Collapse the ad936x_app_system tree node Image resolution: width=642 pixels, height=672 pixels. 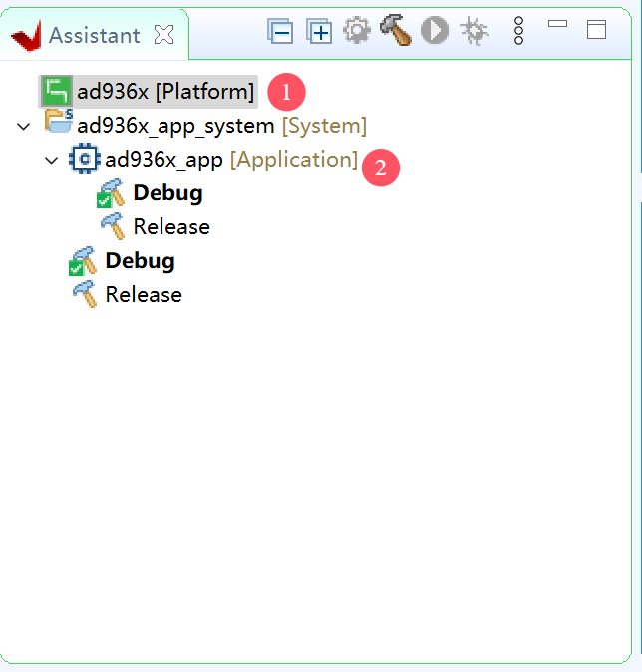coord(24,126)
